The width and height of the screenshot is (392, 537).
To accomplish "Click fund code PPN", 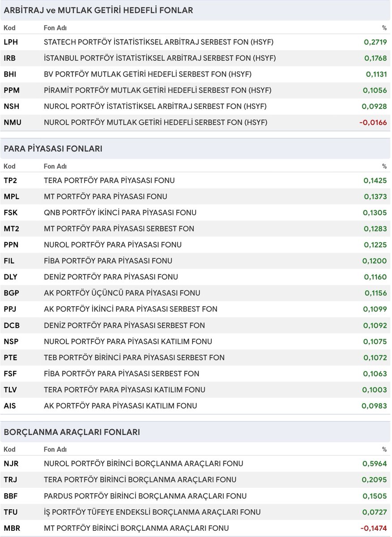I will pyautogui.click(x=11, y=245).
